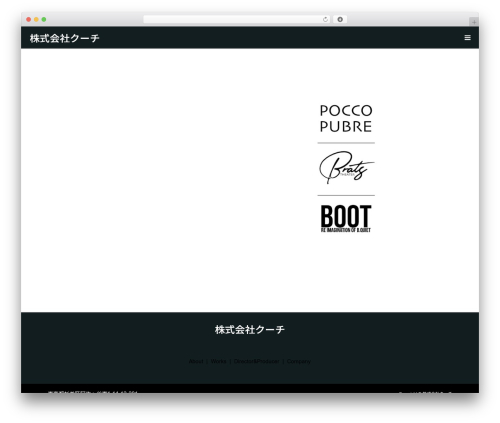This screenshot has height=423, width=500.
Task: Minimize the browser with the yellow button
Action: tap(36, 19)
